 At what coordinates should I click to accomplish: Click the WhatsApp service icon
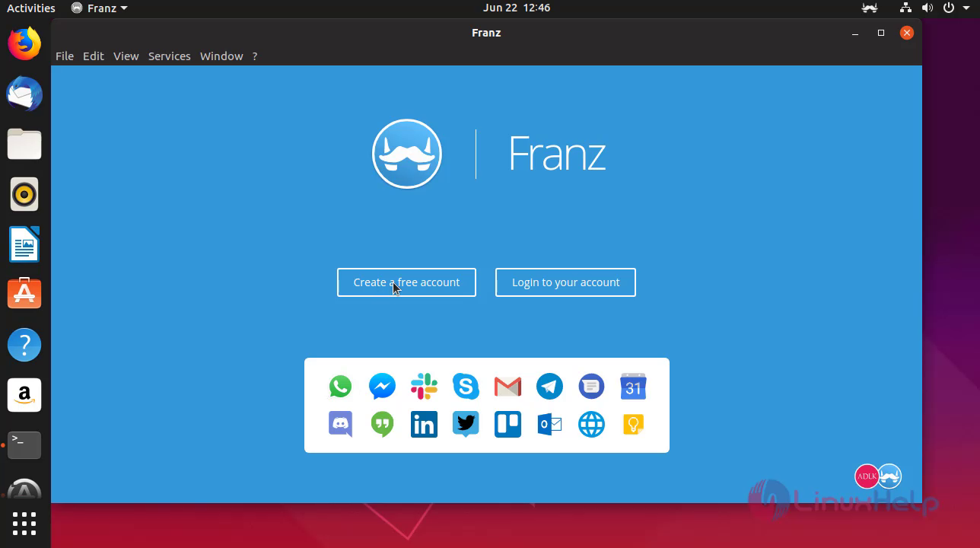(340, 387)
